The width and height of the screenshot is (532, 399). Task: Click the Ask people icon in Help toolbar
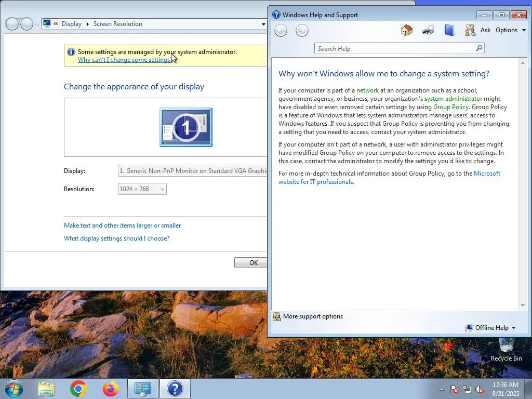pos(470,30)
